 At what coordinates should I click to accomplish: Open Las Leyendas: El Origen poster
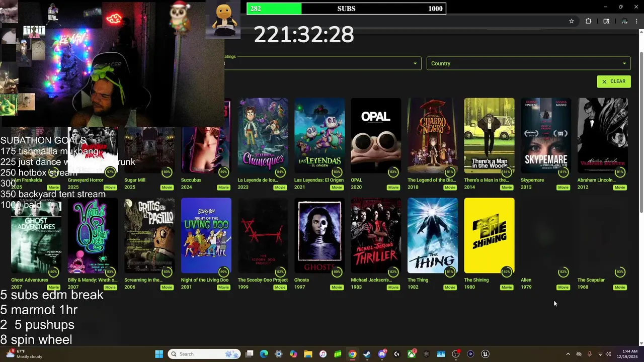click(x=319, y=136)
